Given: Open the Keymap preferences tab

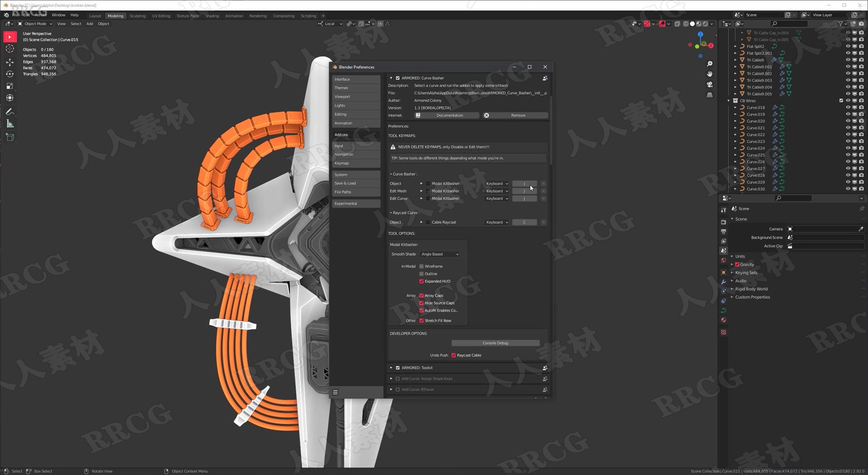Looking at the screenshot, I should 356,163.
